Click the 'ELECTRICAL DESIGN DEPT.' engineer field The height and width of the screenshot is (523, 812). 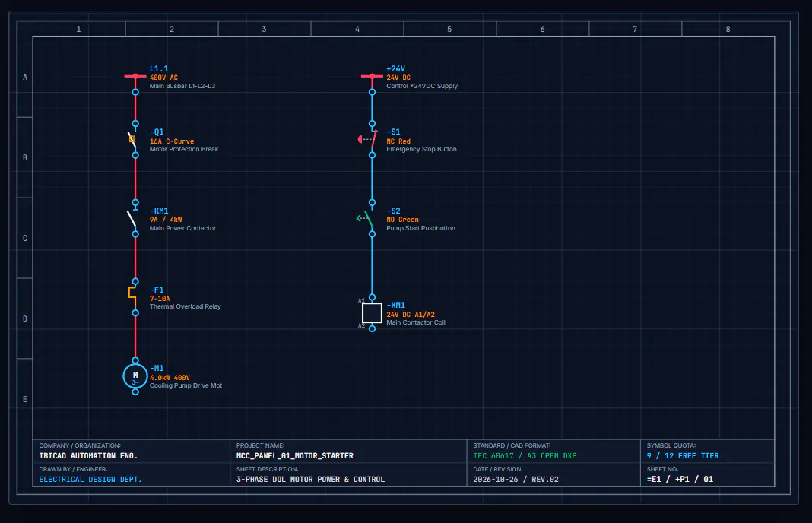click(90, 480)
